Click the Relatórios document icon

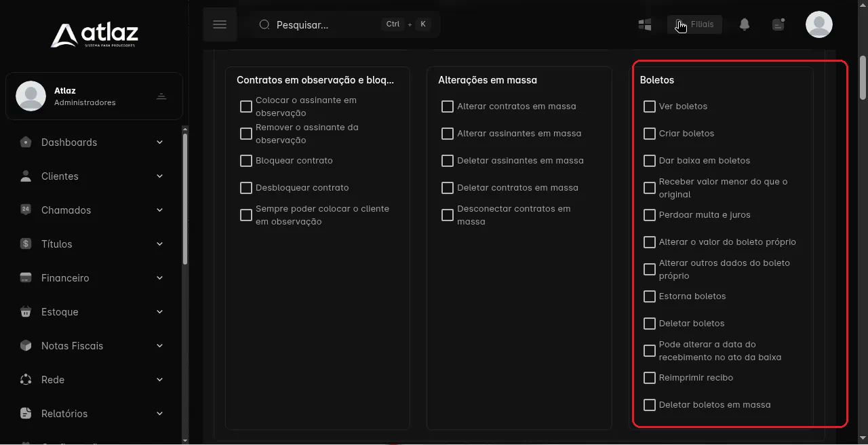click(26, 413)
